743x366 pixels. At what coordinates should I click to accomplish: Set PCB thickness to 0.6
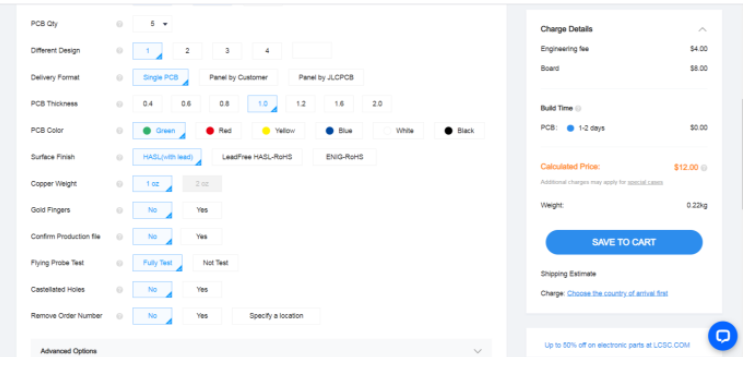[x=186, y=104]
